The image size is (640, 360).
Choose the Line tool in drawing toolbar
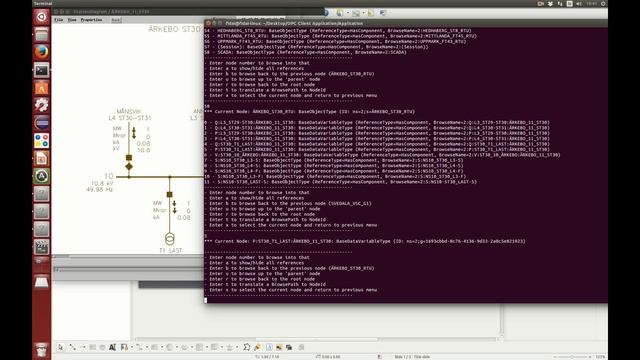(x=72, y=347)
